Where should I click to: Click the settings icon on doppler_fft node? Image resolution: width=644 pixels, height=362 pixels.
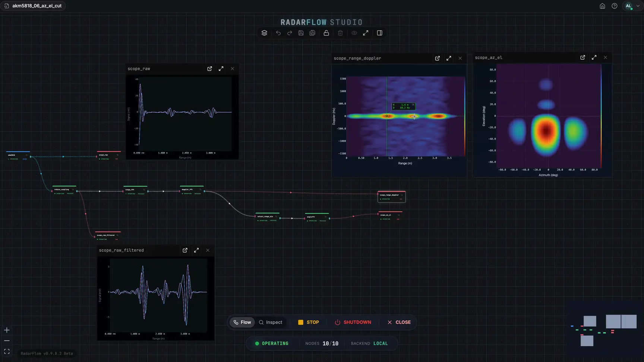tap(201, 189)
